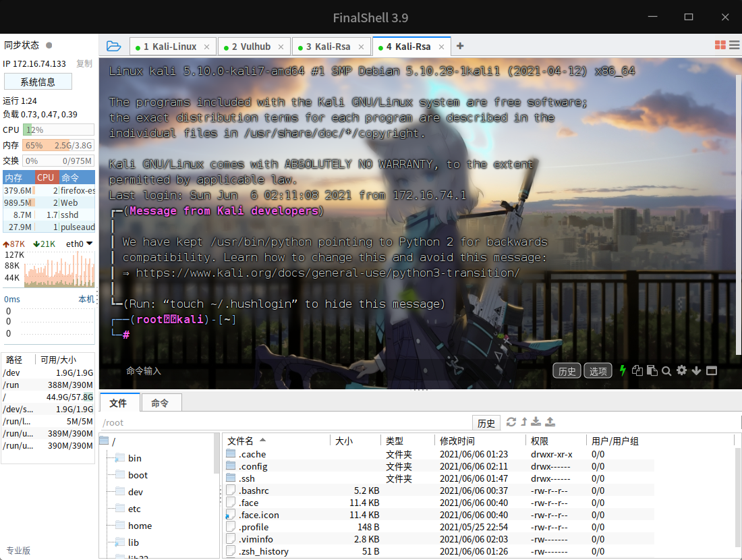
Task: Close the 1 Kali-Linux tab
Action: tap(207, 47)
